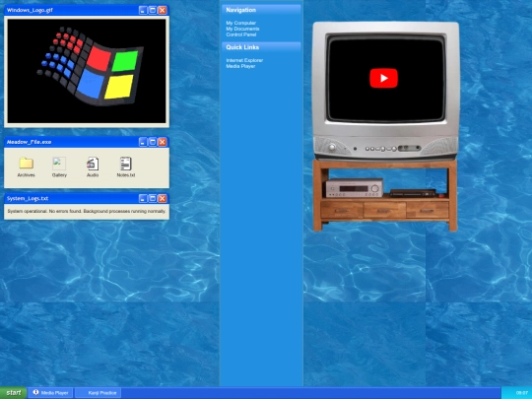The image size is (532, 399).
Task: Close the System_Logs.txt window
Action: tap(163, 198)
